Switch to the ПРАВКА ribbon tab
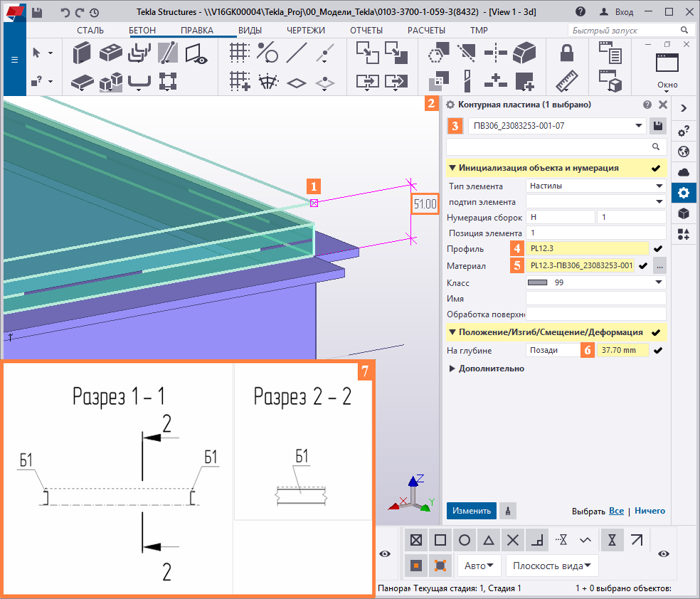 (197, 31)
